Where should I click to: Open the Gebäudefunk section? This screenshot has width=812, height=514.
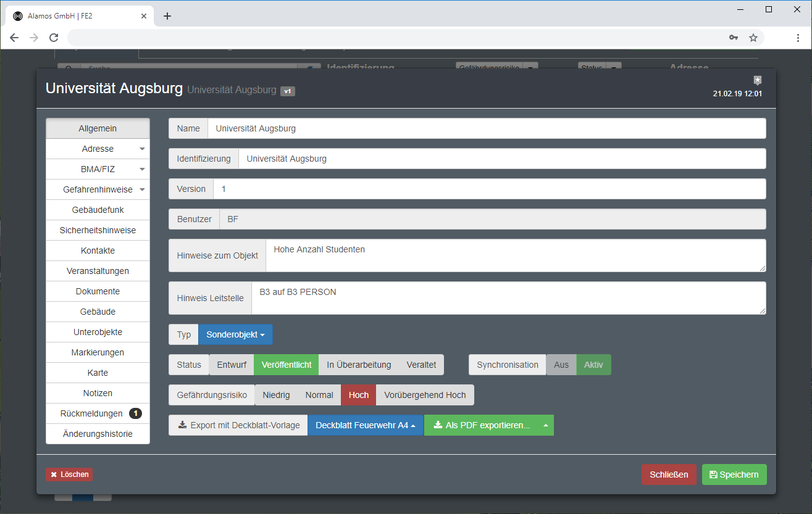[98, 210]
